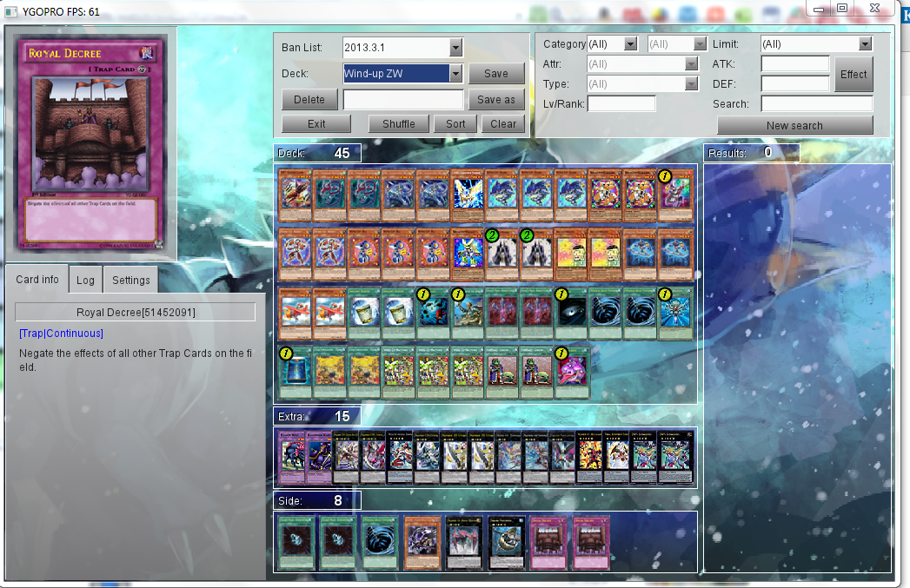Click the Extra count label showing 15
Screen dimensions: 910x588
point(317,416)
